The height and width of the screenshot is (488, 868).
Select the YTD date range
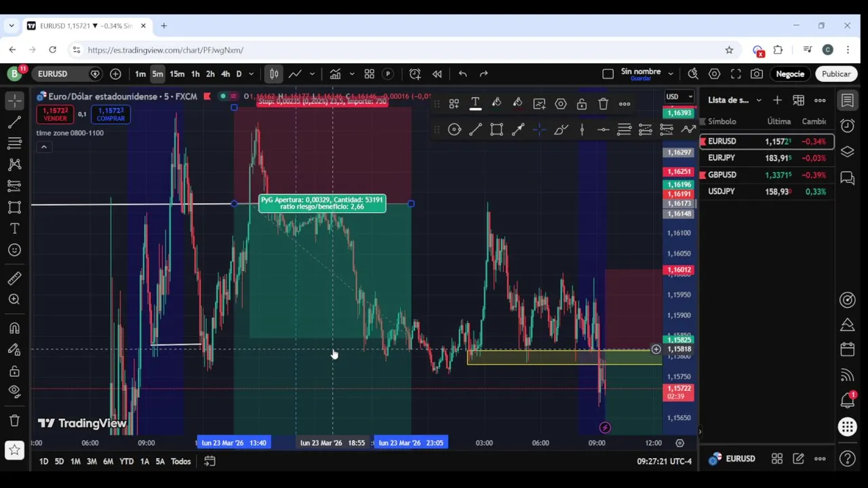pos(126,462)
